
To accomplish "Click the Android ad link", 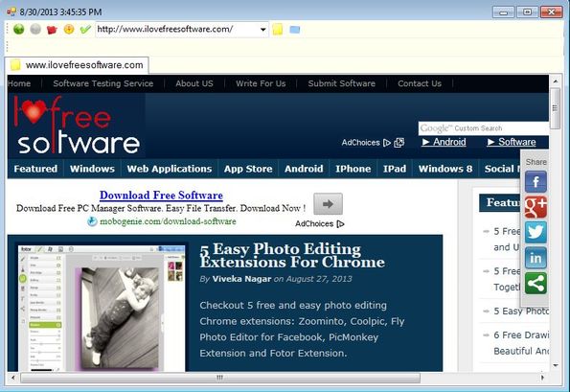I will click(444, 142).
